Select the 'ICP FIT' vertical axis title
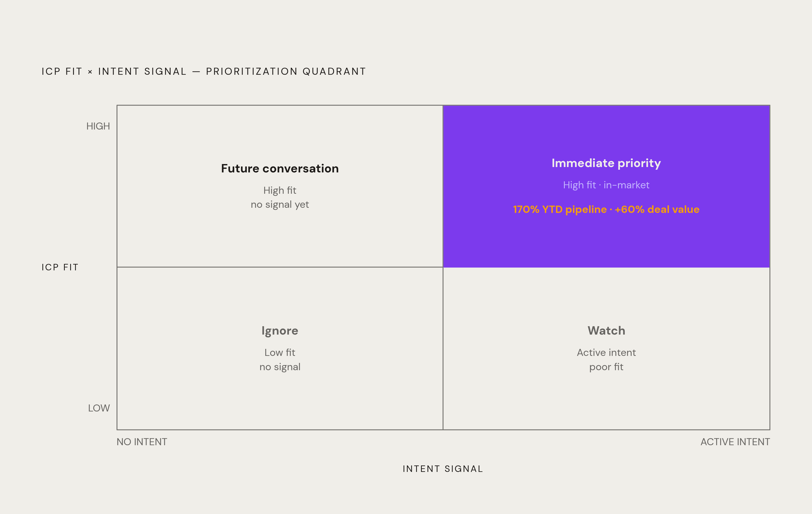 click(60, 267)
